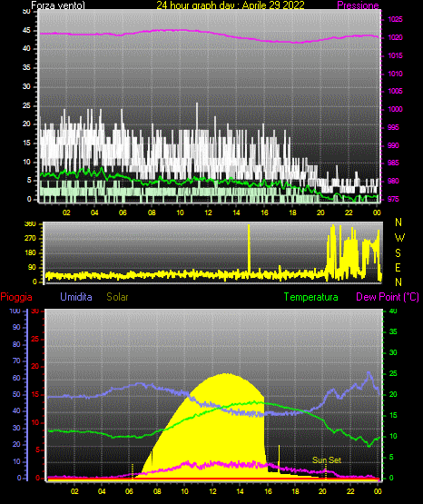
Task: Click the 40 temperature axis value
Action: [393, 311]
